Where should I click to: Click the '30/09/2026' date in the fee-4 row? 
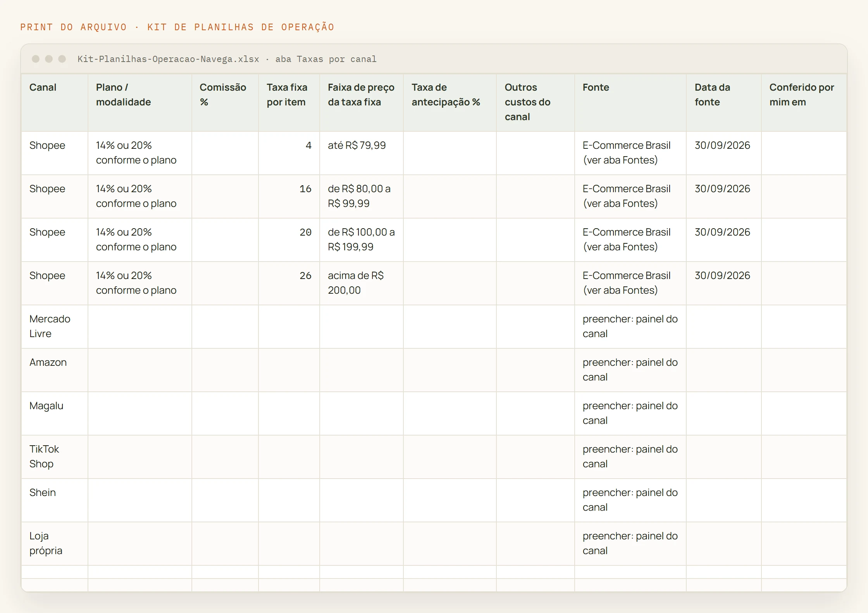tap(724, 153)
